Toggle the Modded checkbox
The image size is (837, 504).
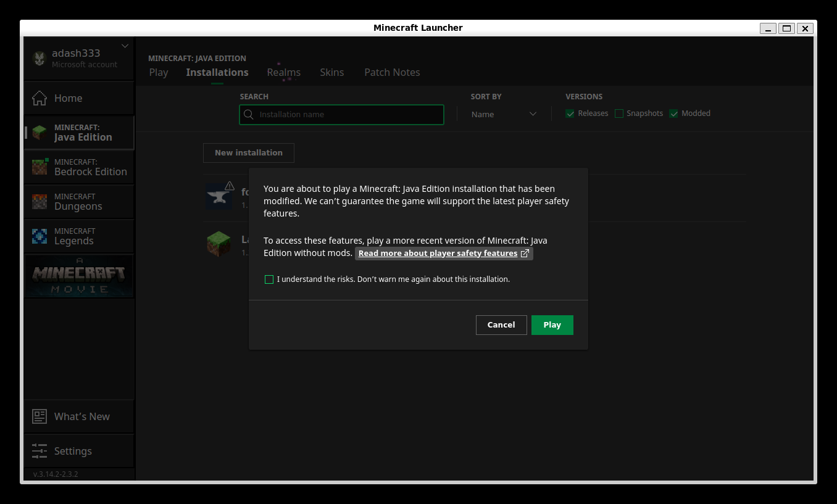[x=673, y=114]
